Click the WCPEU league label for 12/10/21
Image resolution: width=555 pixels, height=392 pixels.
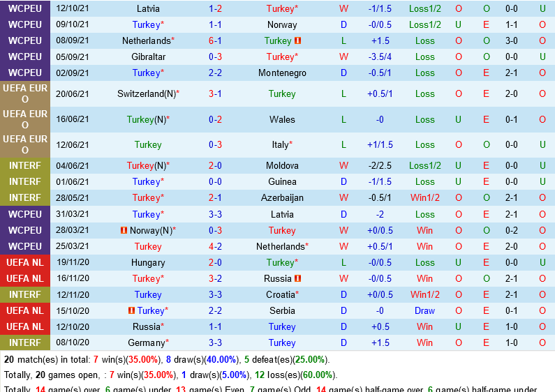click(x=24, y=8)
